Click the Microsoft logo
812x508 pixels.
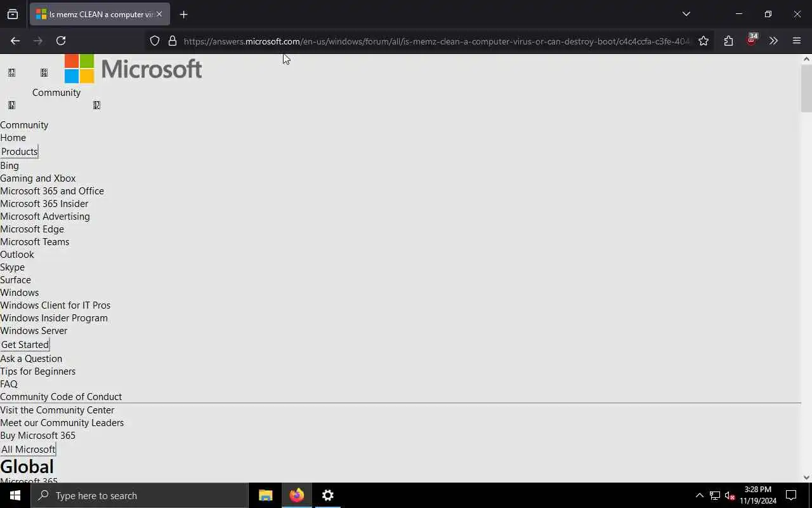pyautogui.click(x=133, y=69)
